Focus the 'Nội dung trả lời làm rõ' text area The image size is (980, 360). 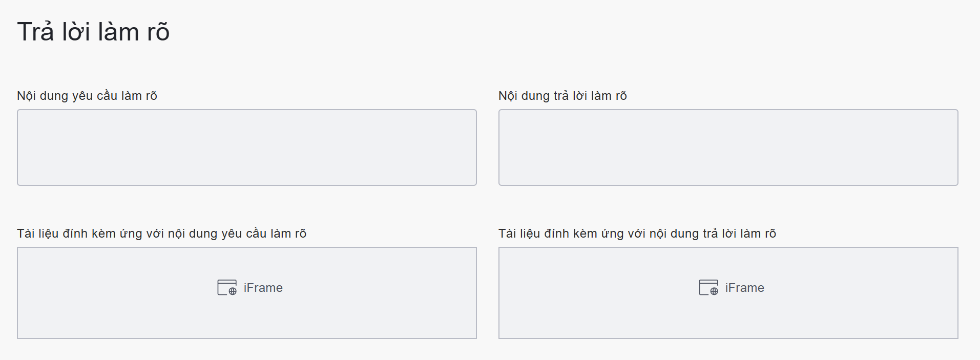pyautogui.click(x=728, y=147)
